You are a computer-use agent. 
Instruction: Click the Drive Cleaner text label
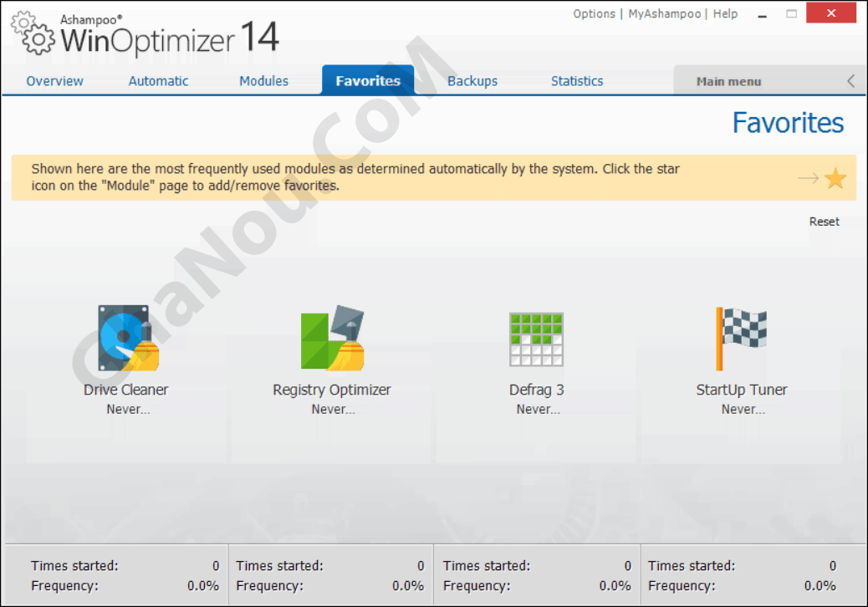coord(125,390)
